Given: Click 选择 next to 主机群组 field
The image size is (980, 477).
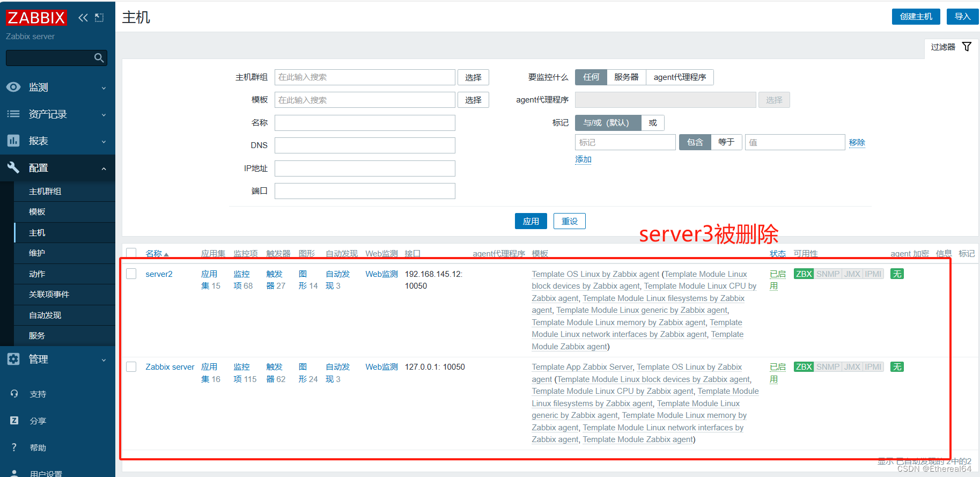Looking at the screenshot, I should (x=473, y=77).
